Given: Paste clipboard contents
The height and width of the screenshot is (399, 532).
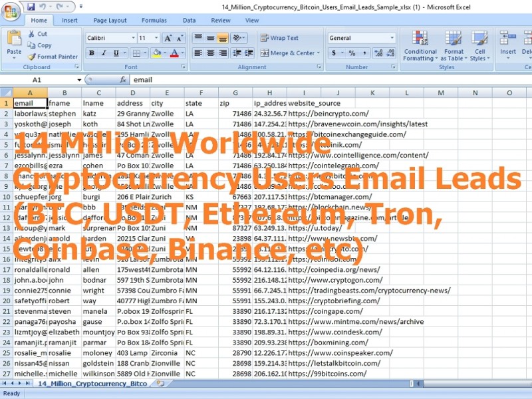Looking at the screenshot, I should pos(14,45).
